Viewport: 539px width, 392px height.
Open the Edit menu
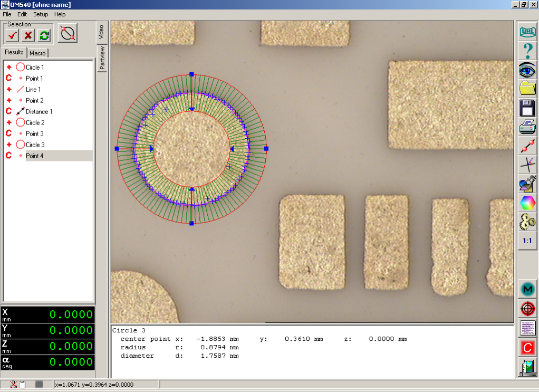click(22, 14)
